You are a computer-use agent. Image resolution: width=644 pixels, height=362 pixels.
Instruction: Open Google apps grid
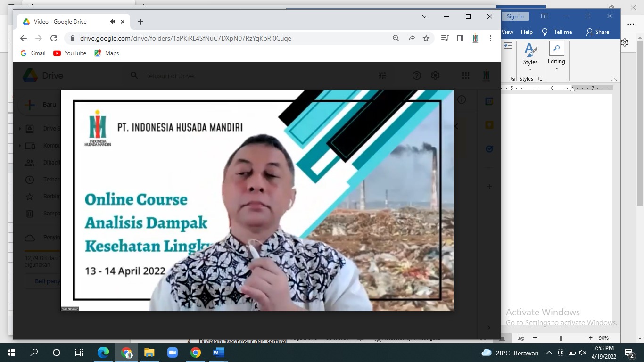point(466,75)
